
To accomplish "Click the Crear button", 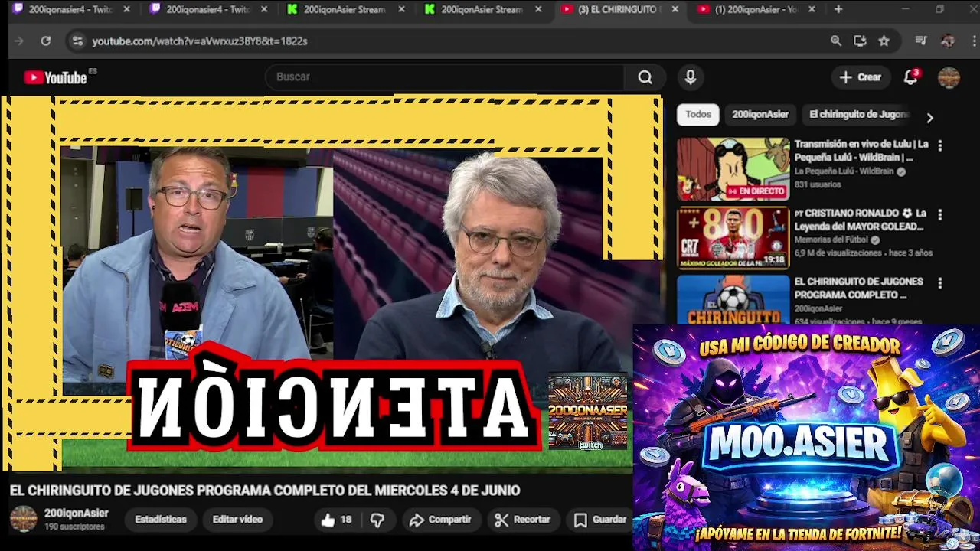I will pos(861,77).
